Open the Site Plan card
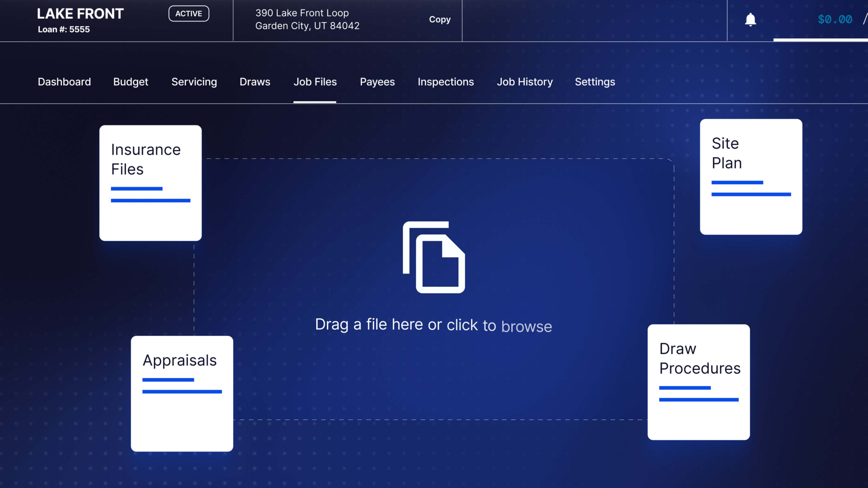This screenshot has width=868, height=488. (x=751, y=177)
